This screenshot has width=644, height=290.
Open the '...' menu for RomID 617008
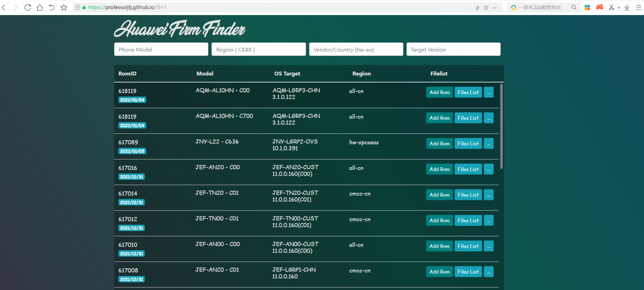(x=489, y=272)
